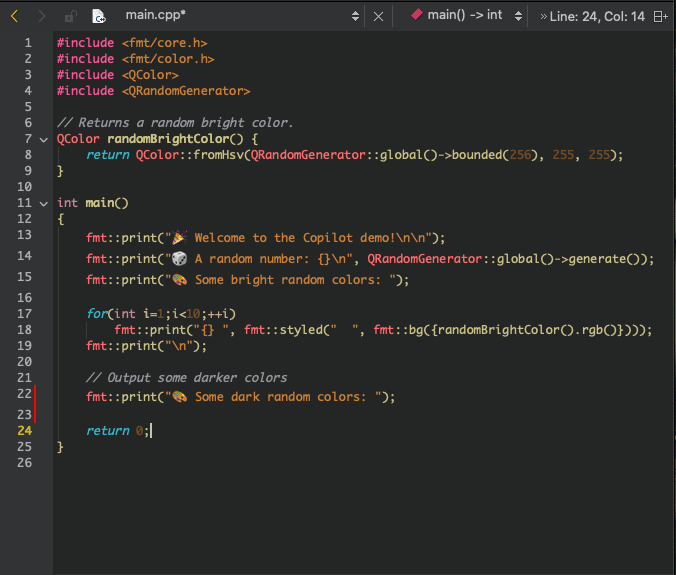Click the fmt/color.h include on line 2
The image size is (676, 575).
(x=168, y=59)
